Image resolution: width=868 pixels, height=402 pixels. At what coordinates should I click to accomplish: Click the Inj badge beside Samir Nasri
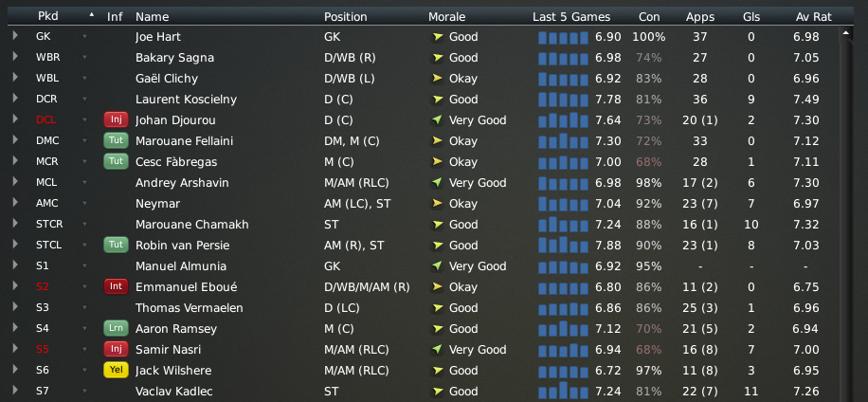[116, 350]
